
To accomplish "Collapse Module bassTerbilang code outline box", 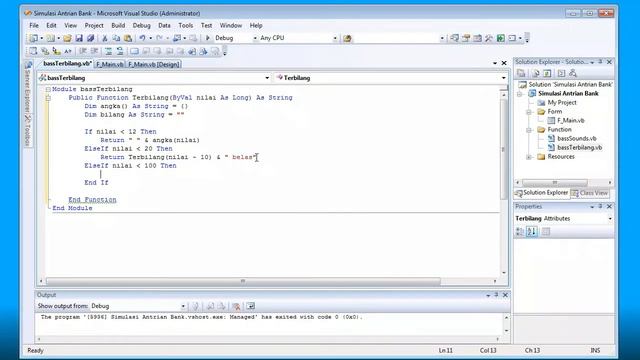I will [48, 89].
